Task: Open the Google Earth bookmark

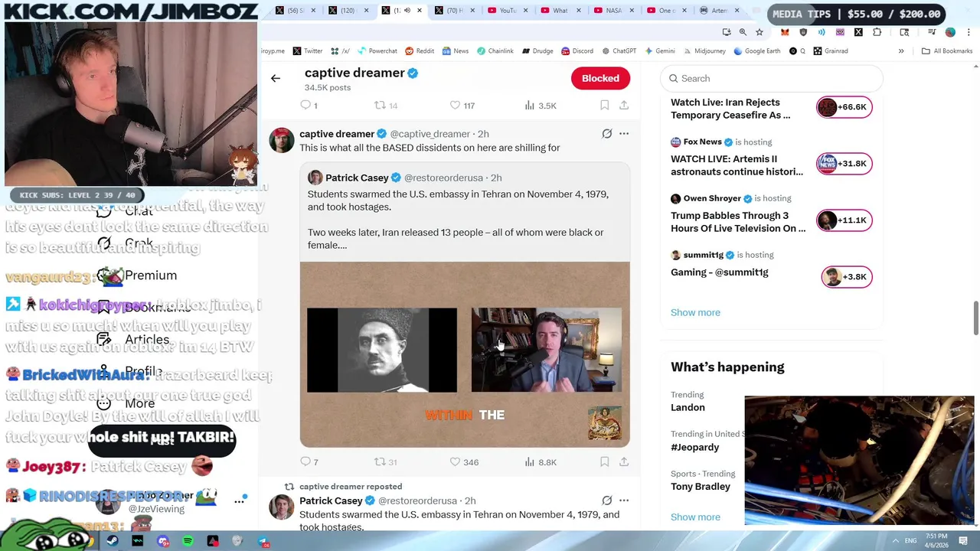Action: pos(756,51)
